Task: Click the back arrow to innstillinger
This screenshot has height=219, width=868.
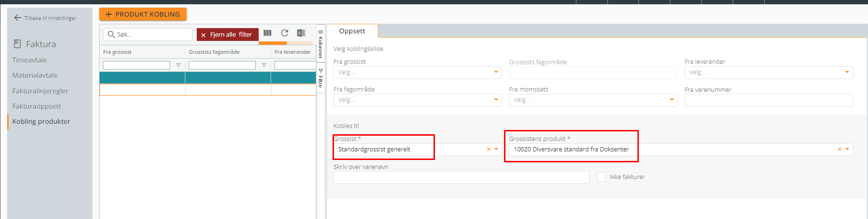Action: 18,18
